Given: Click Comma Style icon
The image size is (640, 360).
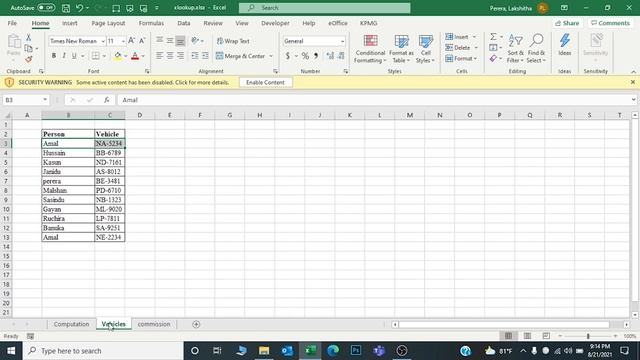Looking at the screenshot, I should point(316,56).
